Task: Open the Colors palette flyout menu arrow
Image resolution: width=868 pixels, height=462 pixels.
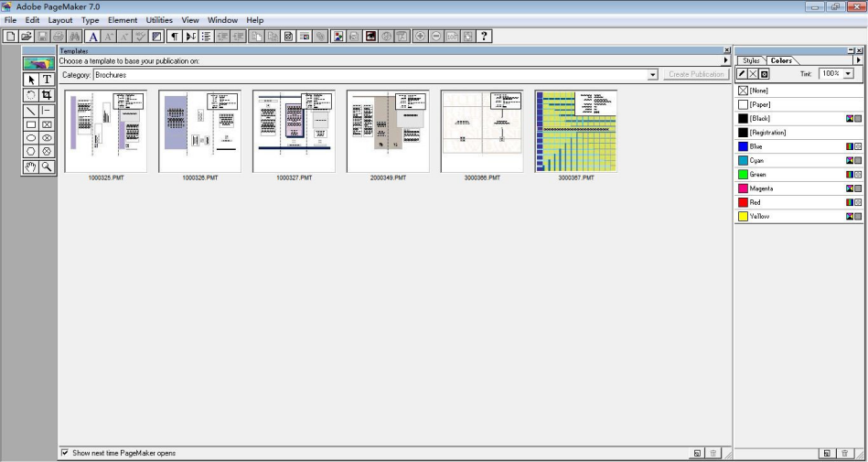Action: click(x=859, y=59)
